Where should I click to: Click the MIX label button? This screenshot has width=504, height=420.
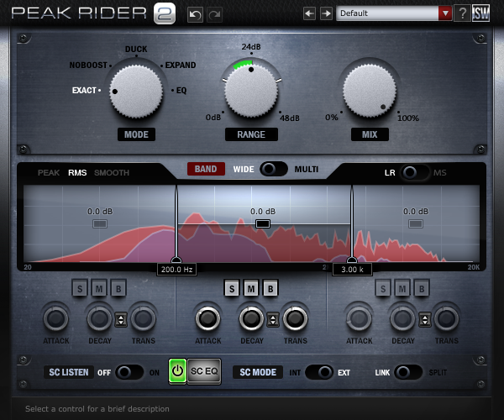[x=370, y=134]
